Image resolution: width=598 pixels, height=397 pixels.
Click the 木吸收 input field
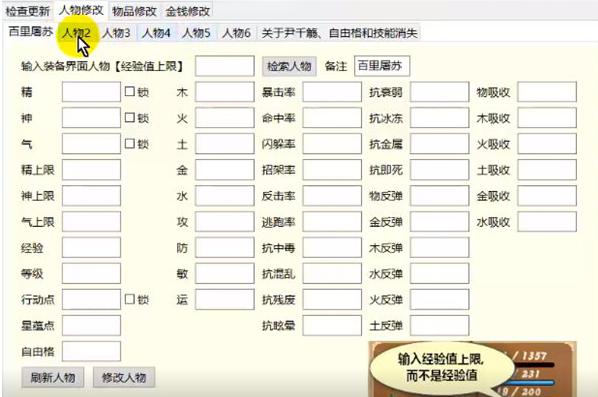(x=547, y=118)
